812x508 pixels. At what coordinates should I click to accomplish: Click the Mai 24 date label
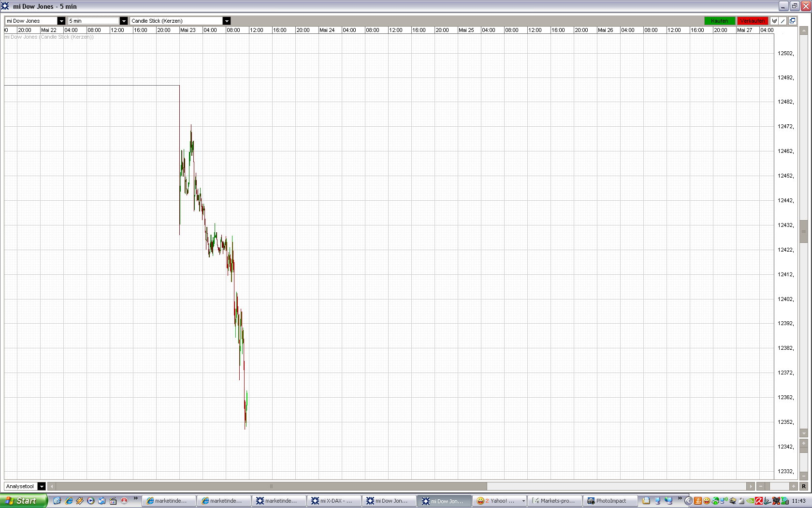(327, 30)
